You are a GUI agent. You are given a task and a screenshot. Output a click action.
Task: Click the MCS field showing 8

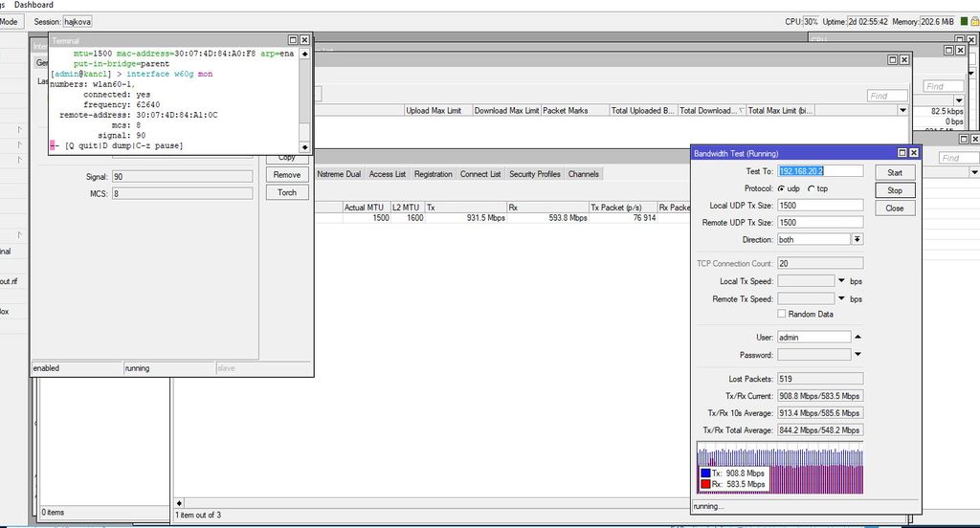(x=182, y=194)
